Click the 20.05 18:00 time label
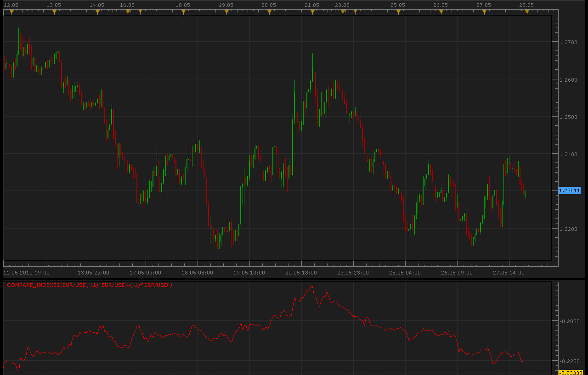588x375 pixels. (301, 273)
